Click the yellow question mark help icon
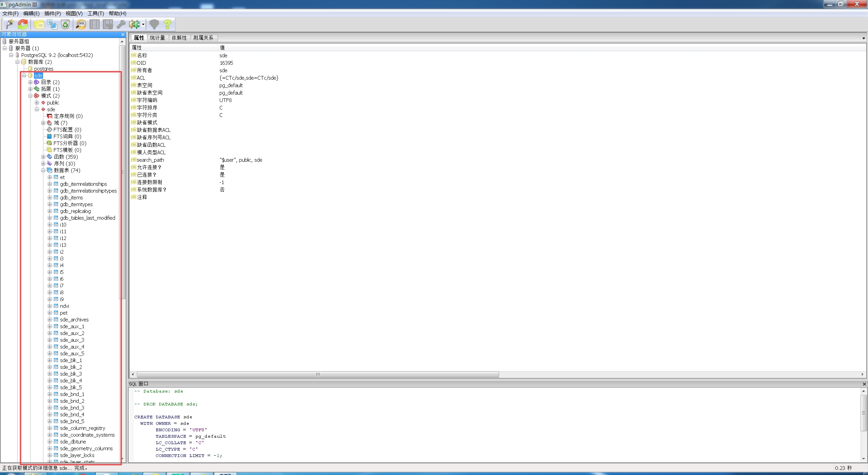The width and height of the screenshot is (868, 475). coord(167,24)
